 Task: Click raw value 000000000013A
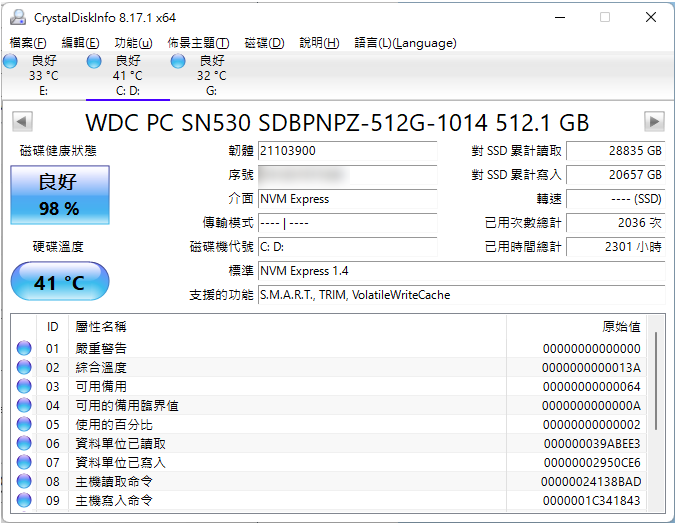click(x=591, y=368)
